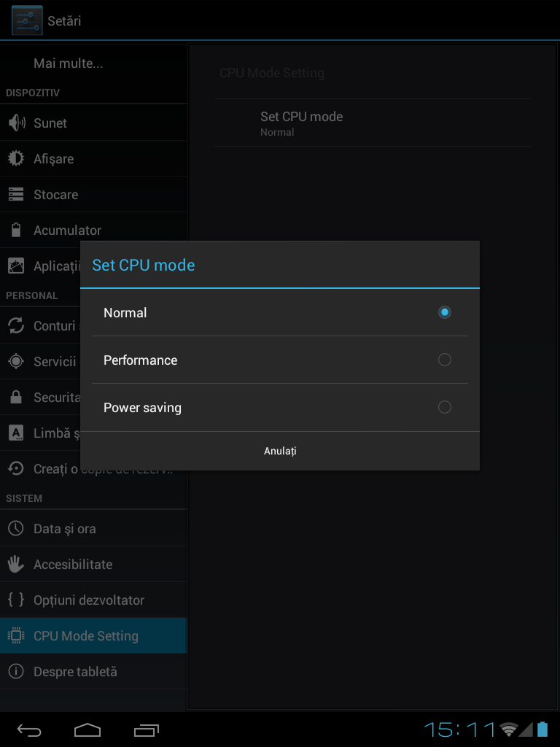Open the recent apps switcher
The width and height of the screenshot is (560, 747).
[x=146, y=729]
